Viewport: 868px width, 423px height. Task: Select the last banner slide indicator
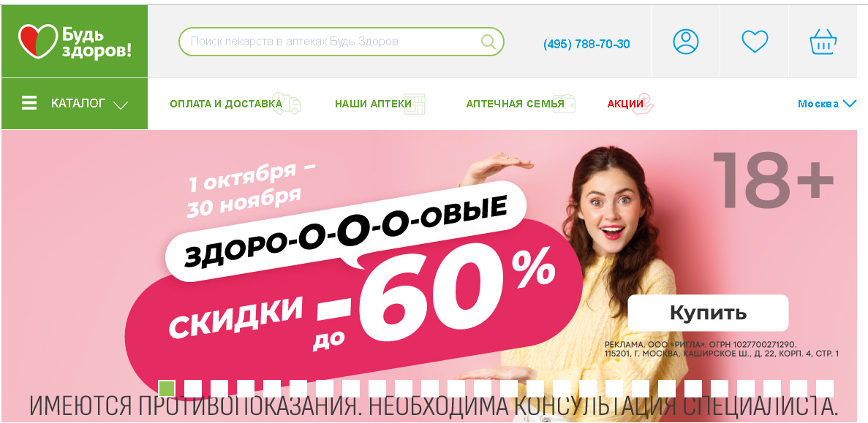pyautogui.click(x=825, y=388)
